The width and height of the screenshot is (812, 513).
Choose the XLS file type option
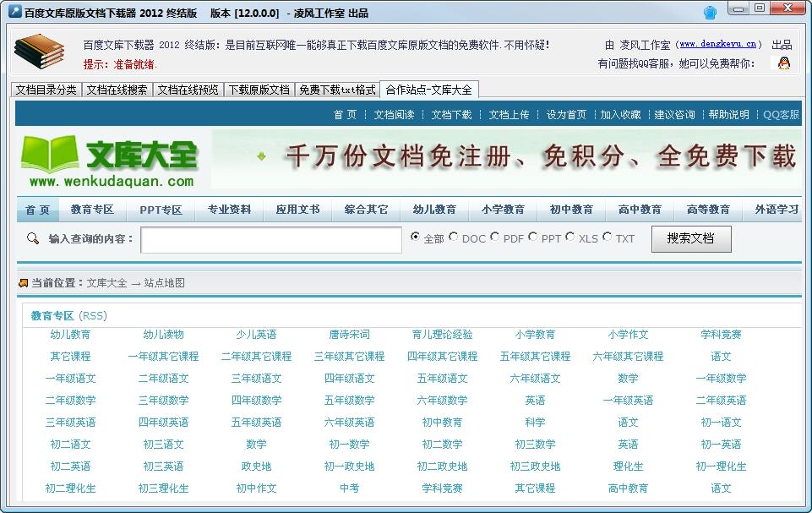tap(570, 237)
